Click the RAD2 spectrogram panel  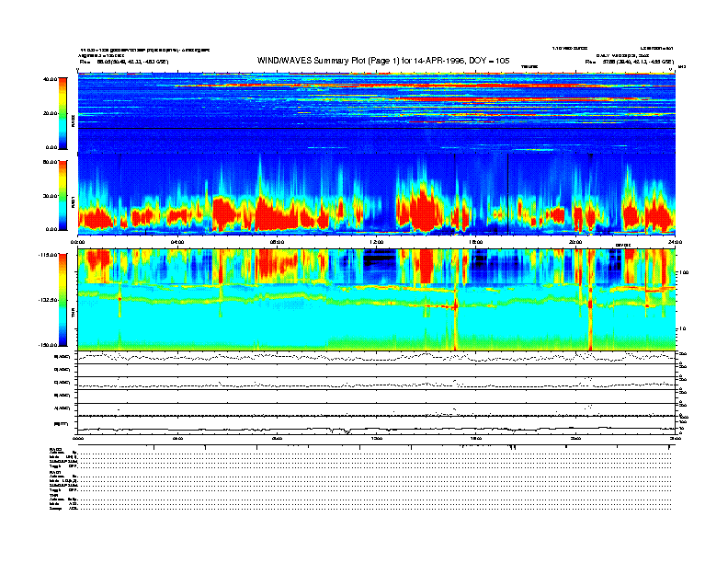point(377,112)
